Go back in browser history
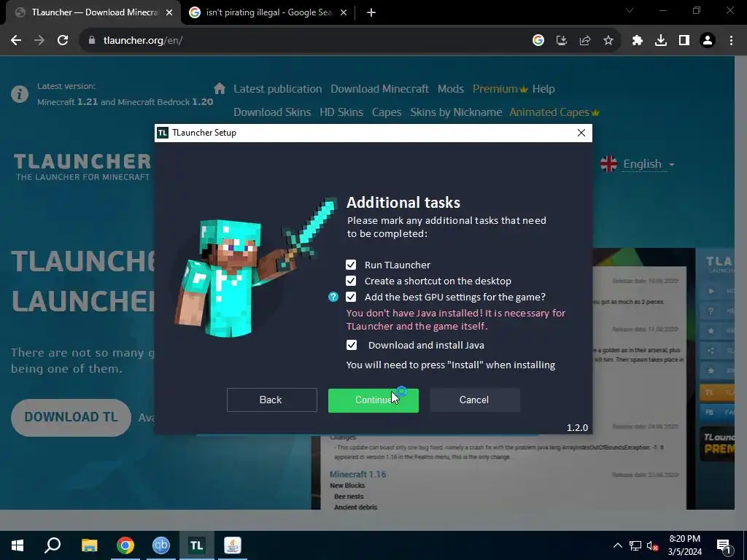 tap(16, 41)
